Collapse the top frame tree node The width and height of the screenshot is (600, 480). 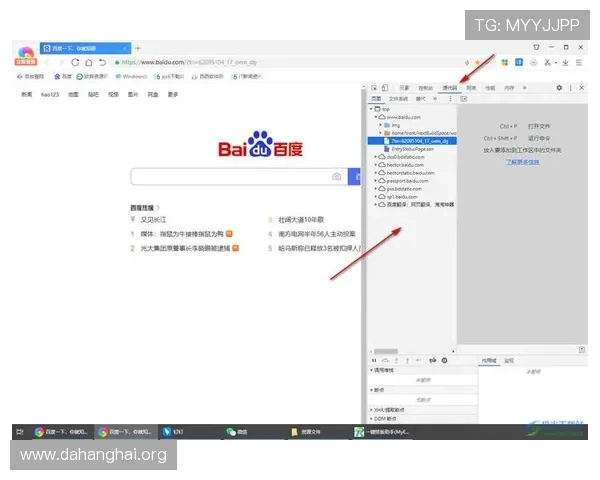[371, 109]
